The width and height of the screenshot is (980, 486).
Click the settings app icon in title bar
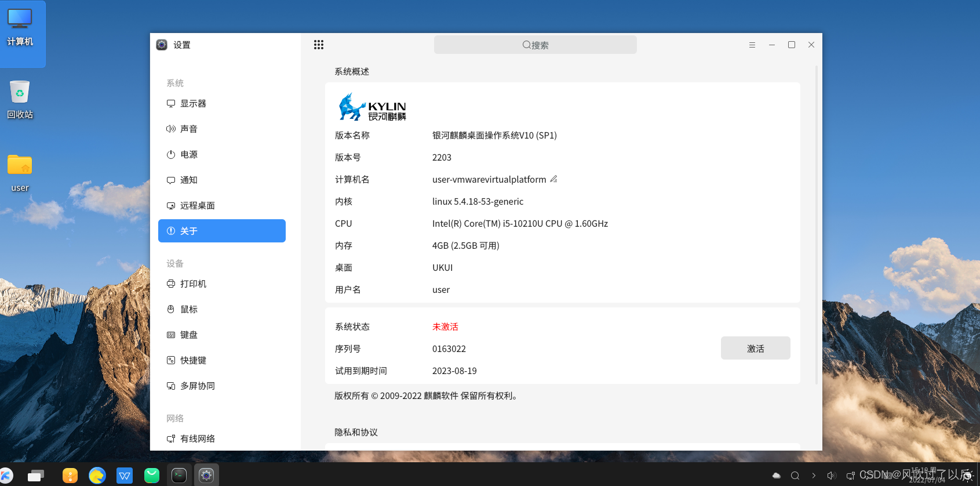click(x=162, y=45)
